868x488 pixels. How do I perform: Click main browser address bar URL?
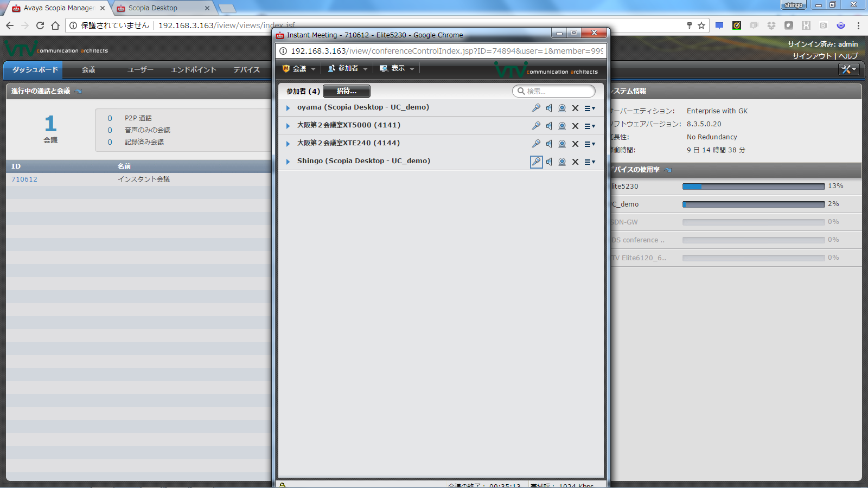[x=227, y=25]
